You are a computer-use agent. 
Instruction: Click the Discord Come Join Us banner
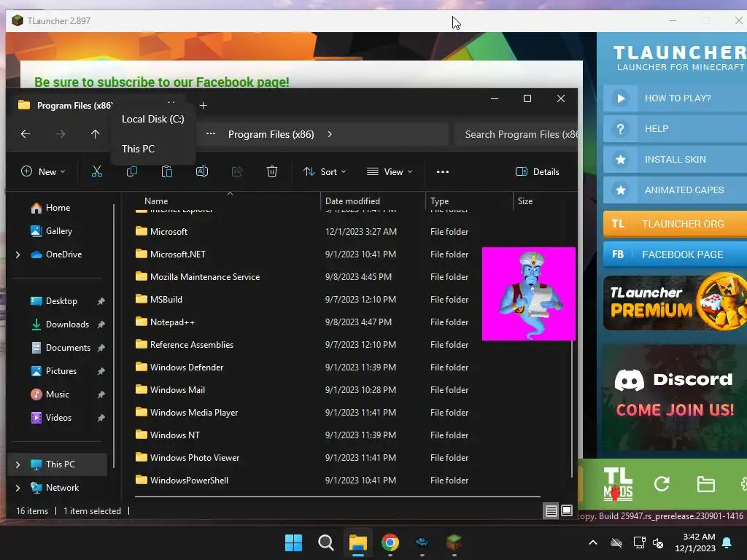pos(675,397)
